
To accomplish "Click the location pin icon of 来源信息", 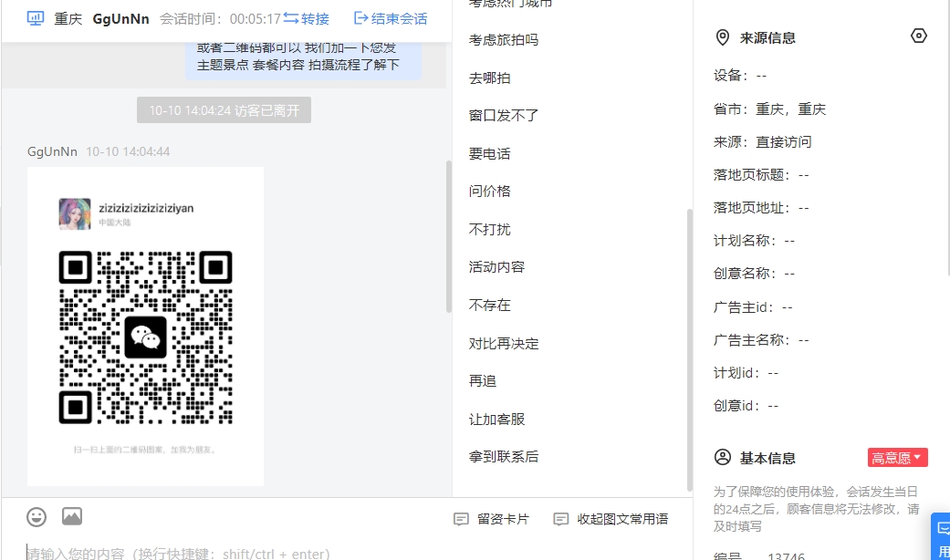I will pyautogui.click(x=722, y=37).
